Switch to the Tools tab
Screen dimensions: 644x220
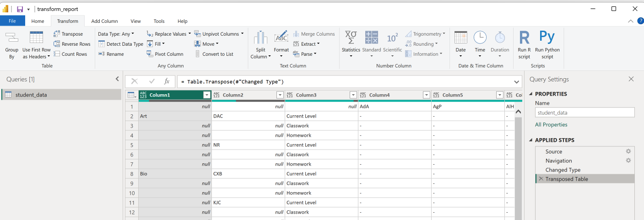[159, 21]
